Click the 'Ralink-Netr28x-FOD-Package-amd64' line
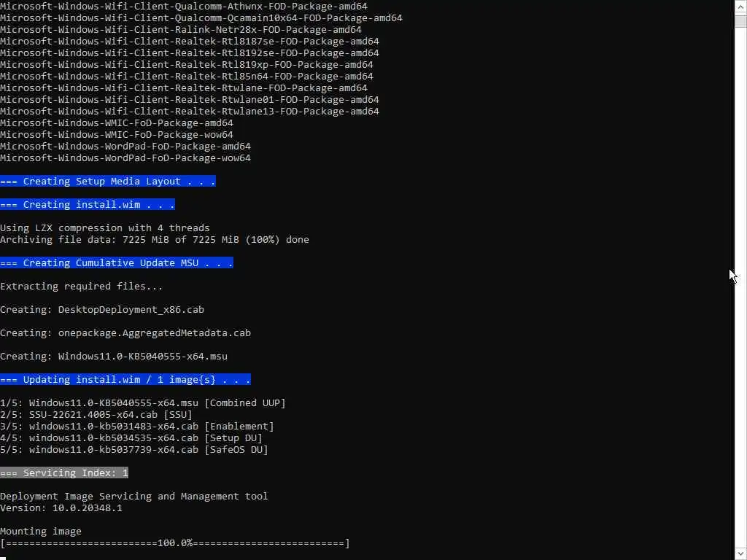This screenshot has height=560, width=747. tap(181, 29)
